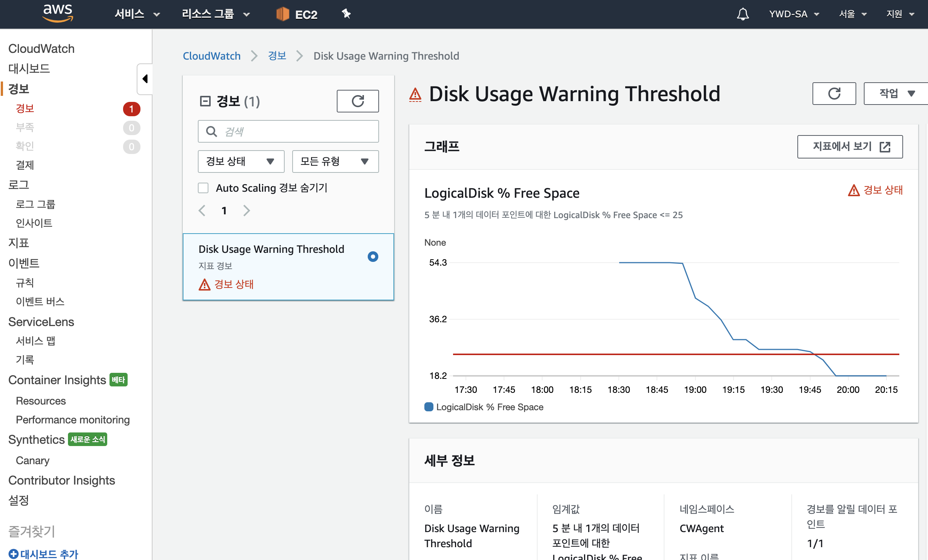Refresh the Disk Usage alarm details
The width and height of the screenshot is (928, 560).
[x=834, y=94]
